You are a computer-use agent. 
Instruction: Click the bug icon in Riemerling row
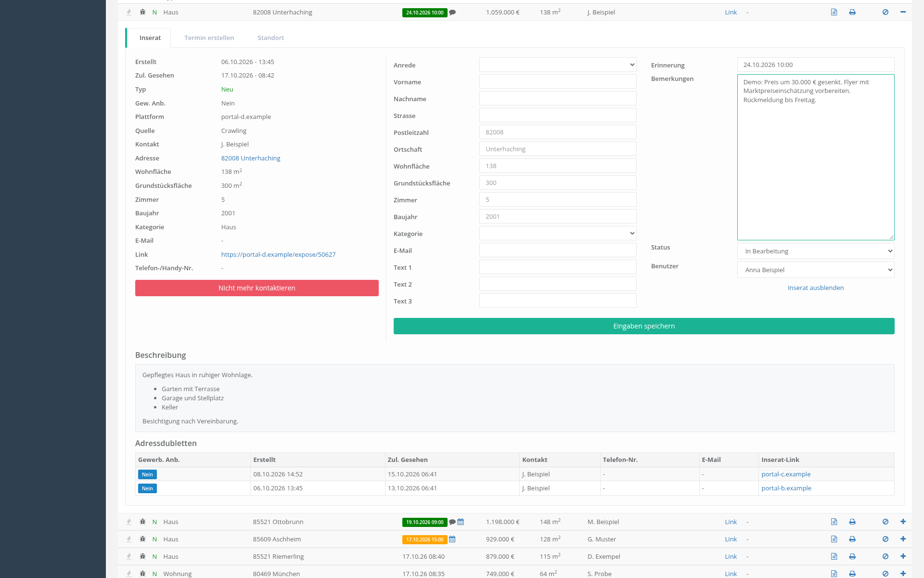(x=142, y=556)
